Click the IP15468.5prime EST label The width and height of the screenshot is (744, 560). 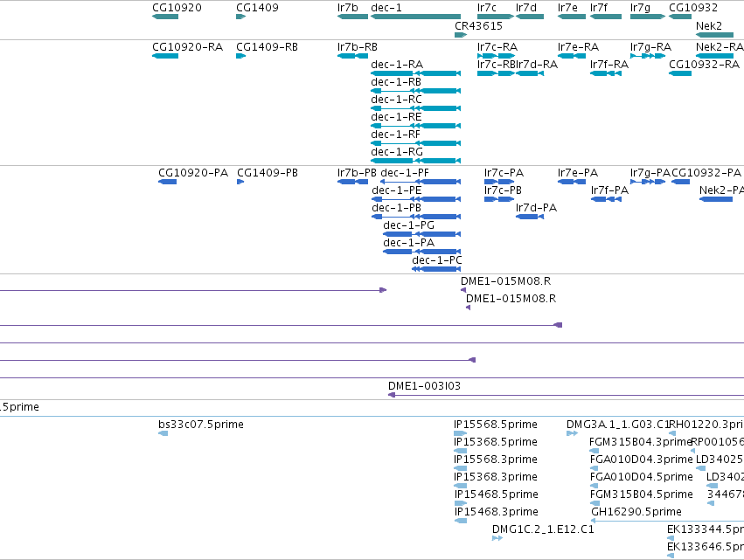[497, 494]
